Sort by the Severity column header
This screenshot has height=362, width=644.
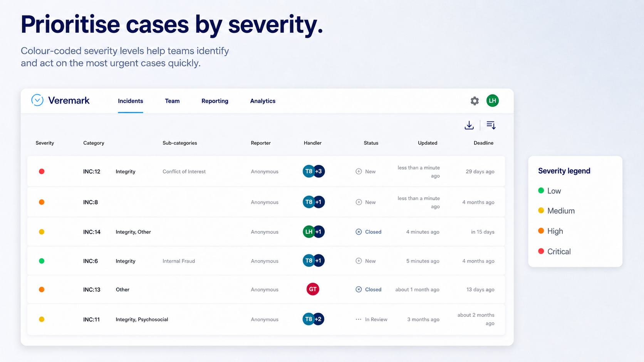pos(45,143)
